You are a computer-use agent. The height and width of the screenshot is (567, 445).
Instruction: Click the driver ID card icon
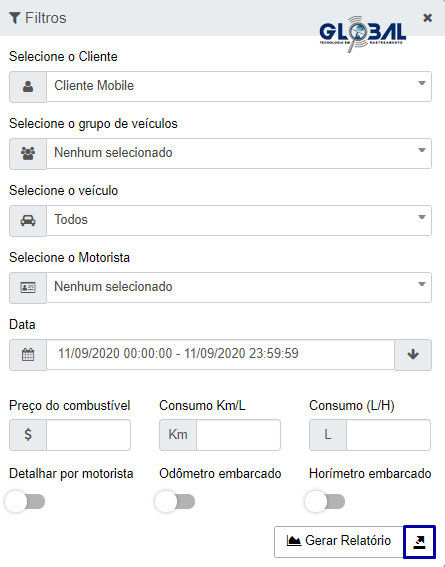click(28, 287)
